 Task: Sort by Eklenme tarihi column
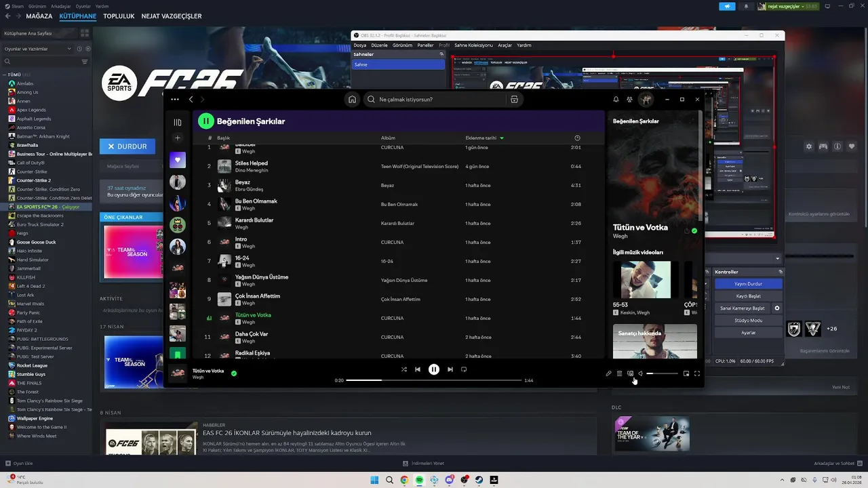click(484, 138)
